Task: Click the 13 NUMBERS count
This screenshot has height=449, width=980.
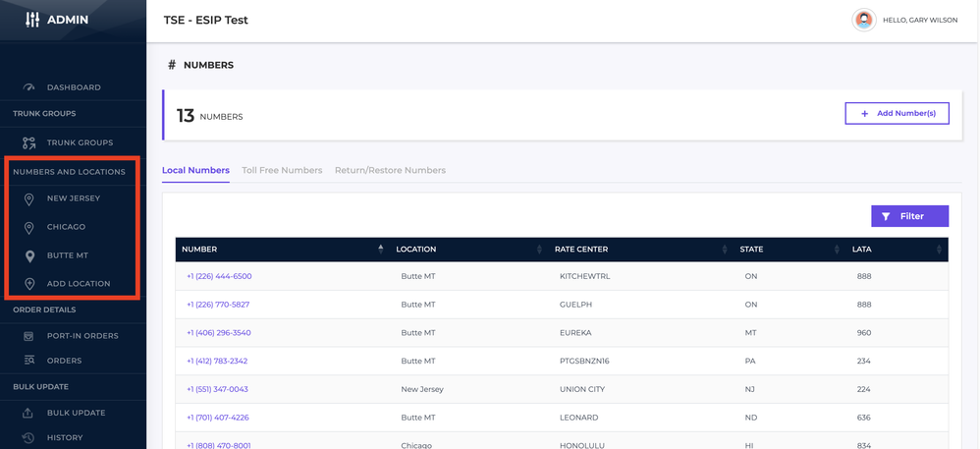Action: coord(209,116)
